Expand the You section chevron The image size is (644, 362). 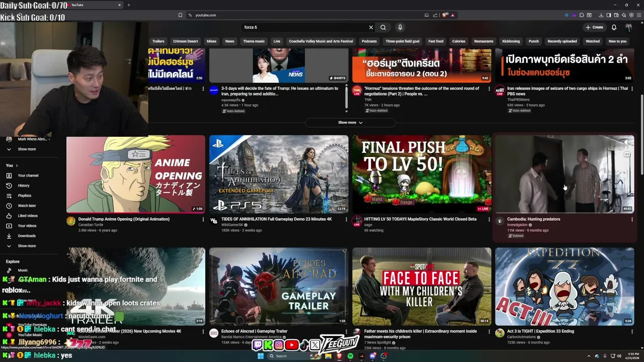click(17, 165)
